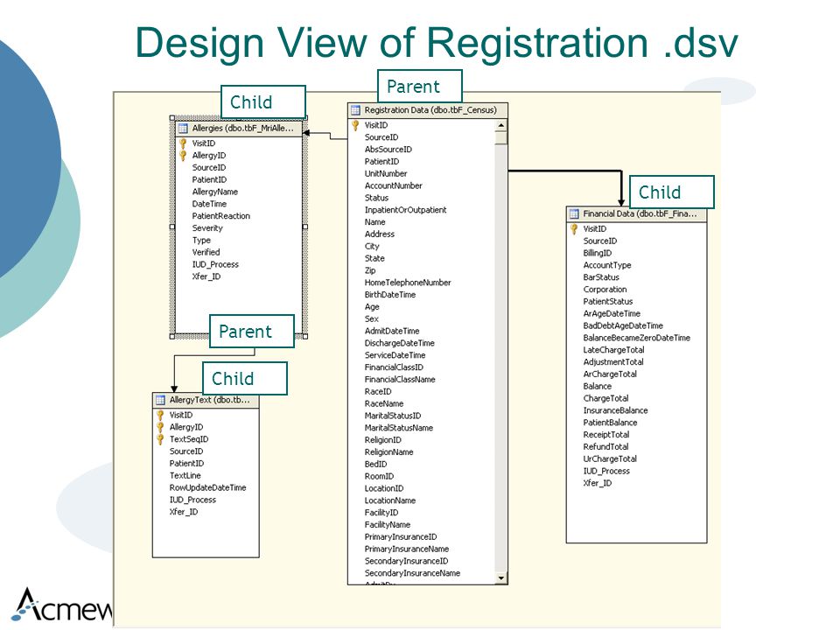Select the Verified column in Allergies
This screenshot has width=840, height=630.
(x=206, y=252)
